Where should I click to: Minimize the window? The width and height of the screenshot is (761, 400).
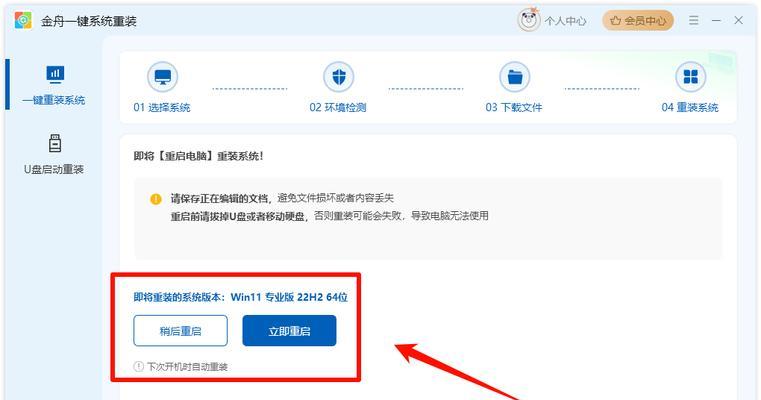pyautogui.click(x=716, y=20)
